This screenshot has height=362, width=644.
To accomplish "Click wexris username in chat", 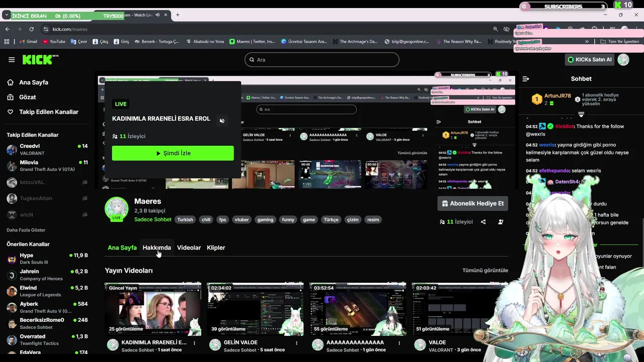I will [x=547, y=145].
